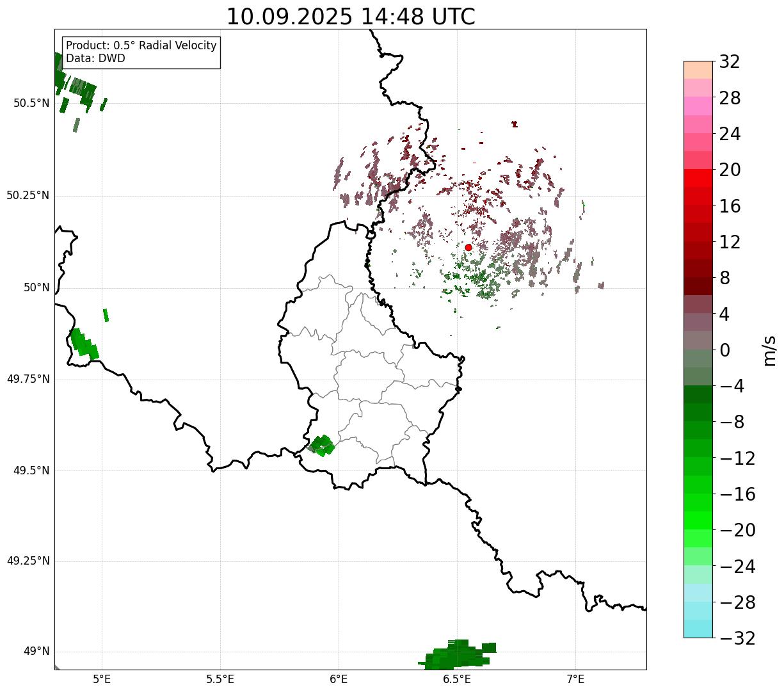This screenshot has width=784, height=692.
Task: Select the −20 tick label on colorbar
Action: click(x=737, y=530)
